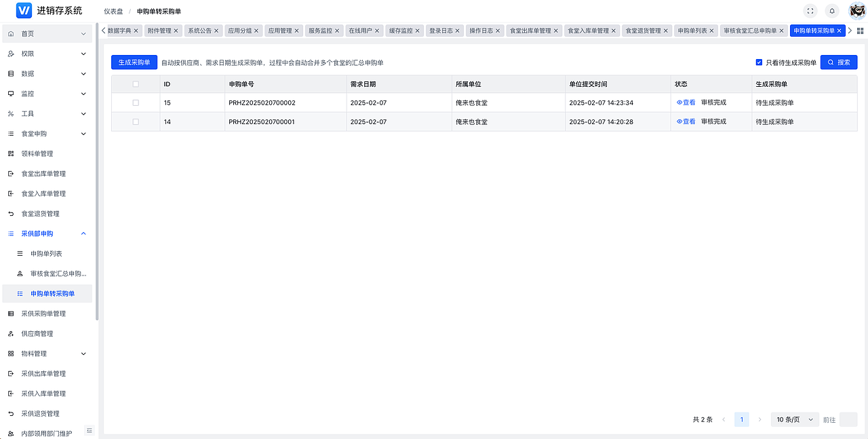Screen dimensions: 868x439
Task: Switch to the 在线用户 tab
Action: tap(364, 31)
